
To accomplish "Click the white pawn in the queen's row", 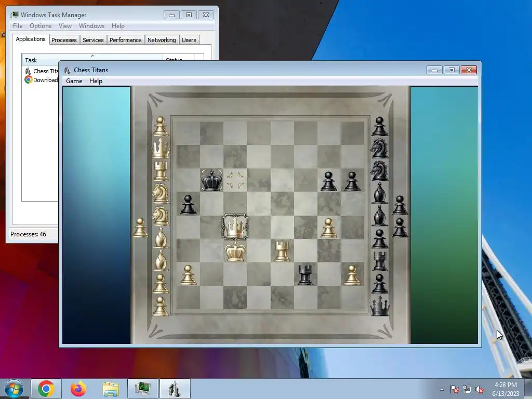I will [x=328, y=228].
